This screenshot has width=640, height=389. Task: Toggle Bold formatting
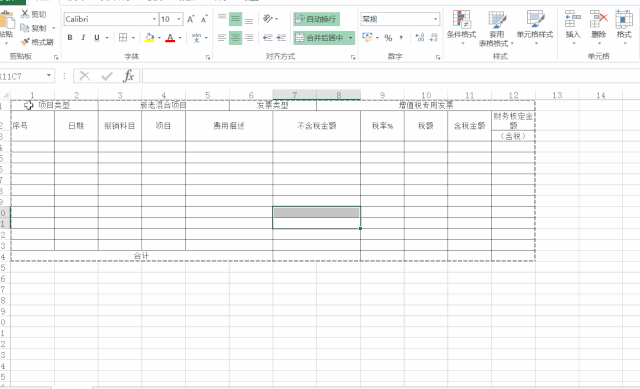click(70, 38)
